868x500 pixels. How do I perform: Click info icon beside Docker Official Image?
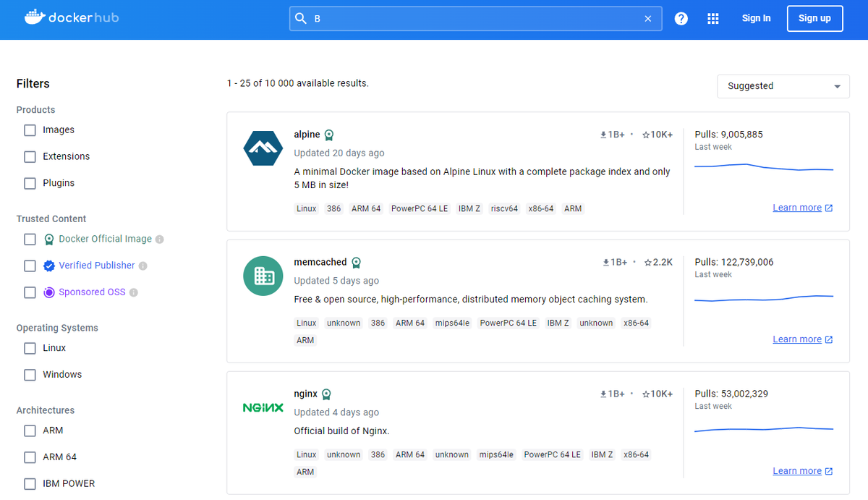(x=159, y=240)
